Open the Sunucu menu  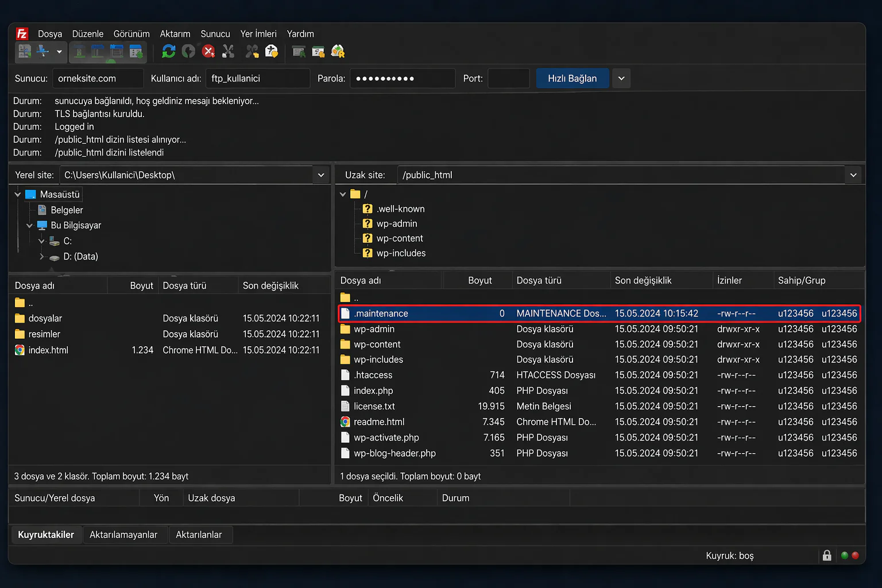pyautogui.click(x=215, y=34)
